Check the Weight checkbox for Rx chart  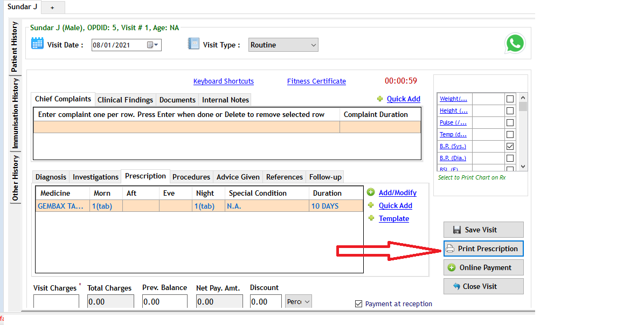coord(509,99)
